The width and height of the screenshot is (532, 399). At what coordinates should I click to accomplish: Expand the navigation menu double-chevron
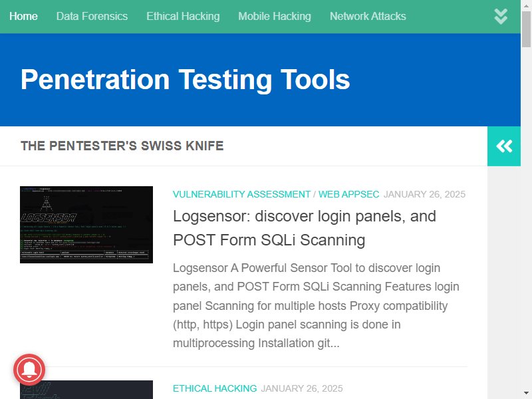point(501,16)
